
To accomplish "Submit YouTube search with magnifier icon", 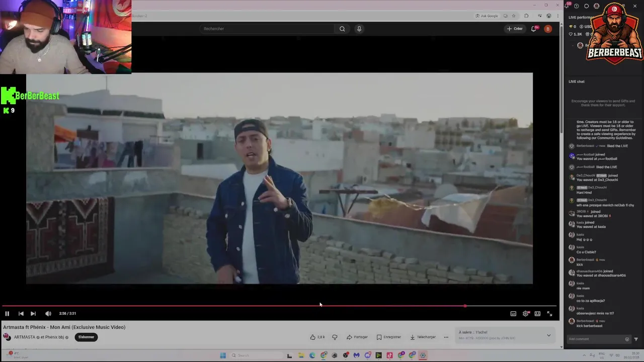I will coord(342,29).
